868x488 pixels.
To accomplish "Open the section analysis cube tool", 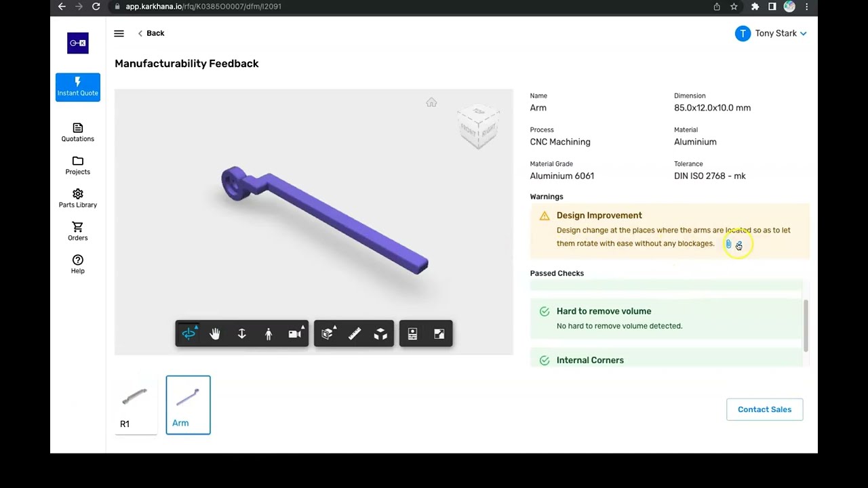I will 328,333.
